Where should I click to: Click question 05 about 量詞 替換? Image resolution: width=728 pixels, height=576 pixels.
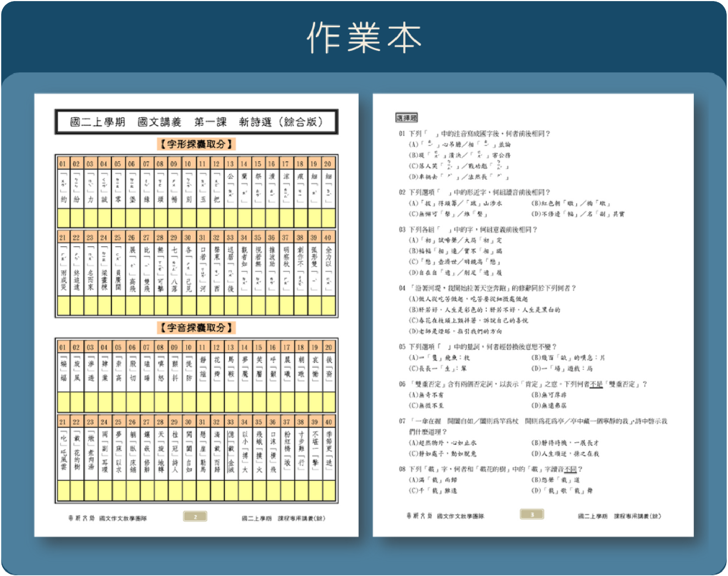478,347
